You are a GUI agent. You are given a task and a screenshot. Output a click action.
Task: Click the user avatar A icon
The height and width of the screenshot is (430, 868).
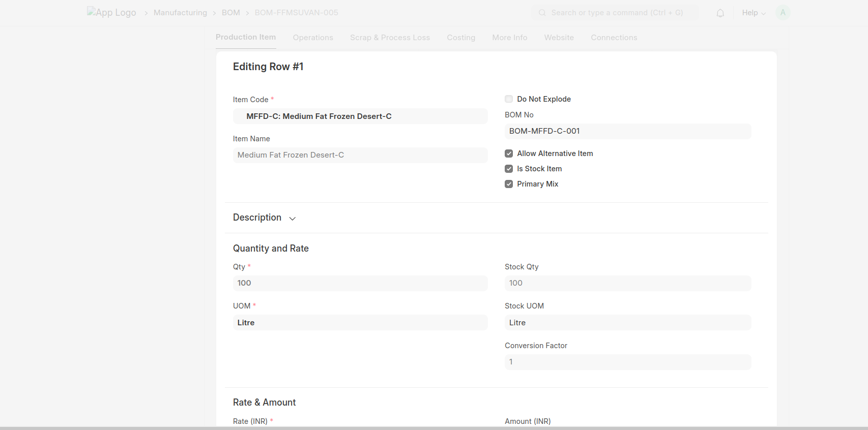[783, 13]
